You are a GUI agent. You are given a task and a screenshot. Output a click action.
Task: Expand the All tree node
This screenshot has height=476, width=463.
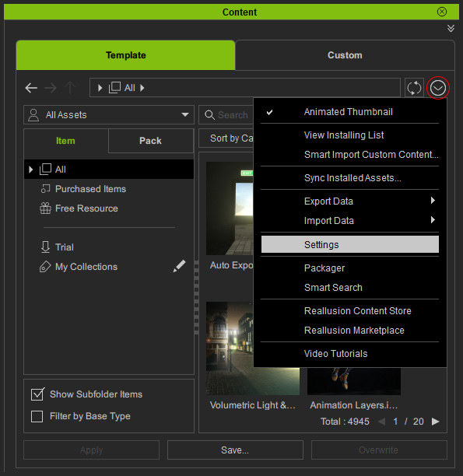tap(30, 170)
